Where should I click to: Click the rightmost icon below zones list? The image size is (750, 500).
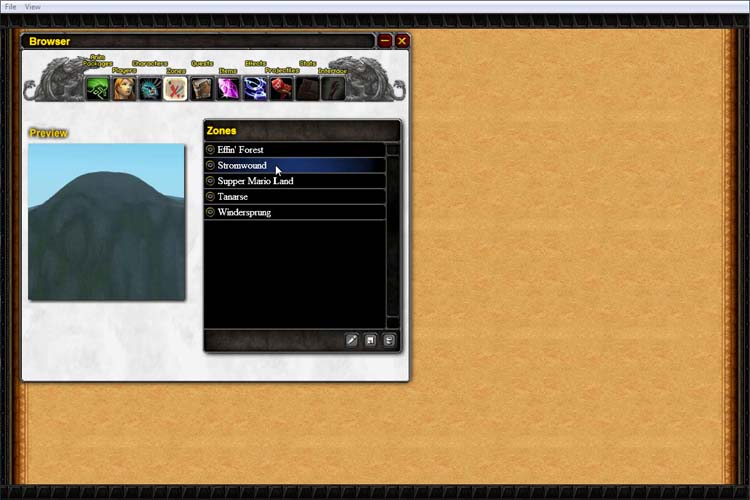(x=388, y=341)
